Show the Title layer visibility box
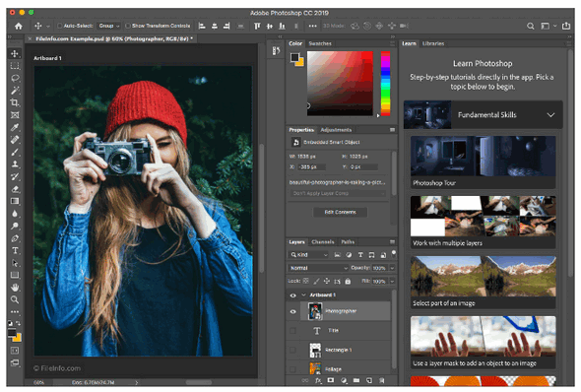Image resolution: width=581 pixels, height=392 pixels. click(293, 331)
